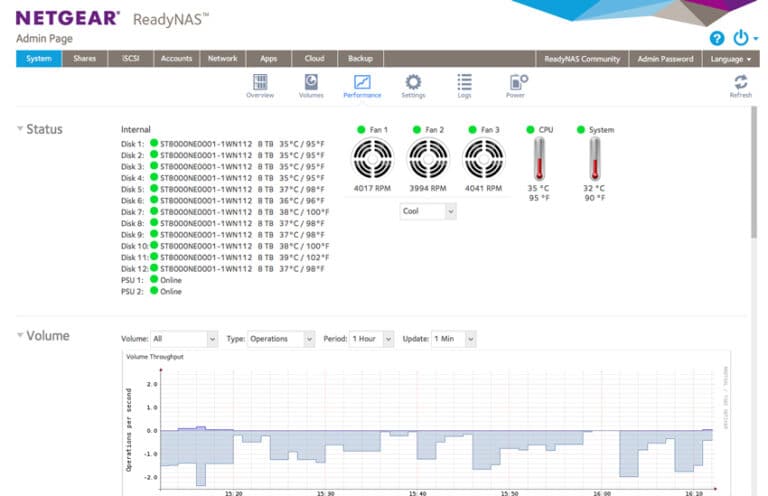Click the CPU 35 °C reading
768x496 pixels.
(x=538, y=188)
